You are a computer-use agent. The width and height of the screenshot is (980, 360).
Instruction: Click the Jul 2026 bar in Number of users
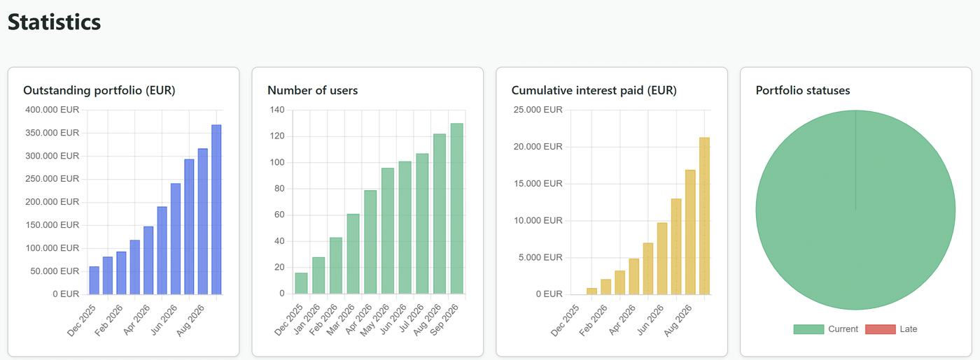click(422, 224)
